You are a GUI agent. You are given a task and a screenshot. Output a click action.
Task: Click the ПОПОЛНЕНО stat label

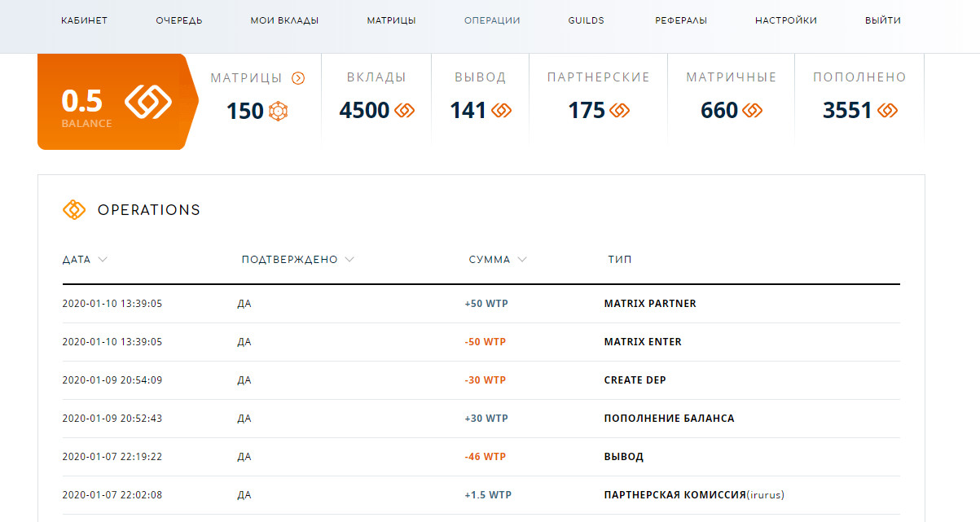click(x=859, y=77)
